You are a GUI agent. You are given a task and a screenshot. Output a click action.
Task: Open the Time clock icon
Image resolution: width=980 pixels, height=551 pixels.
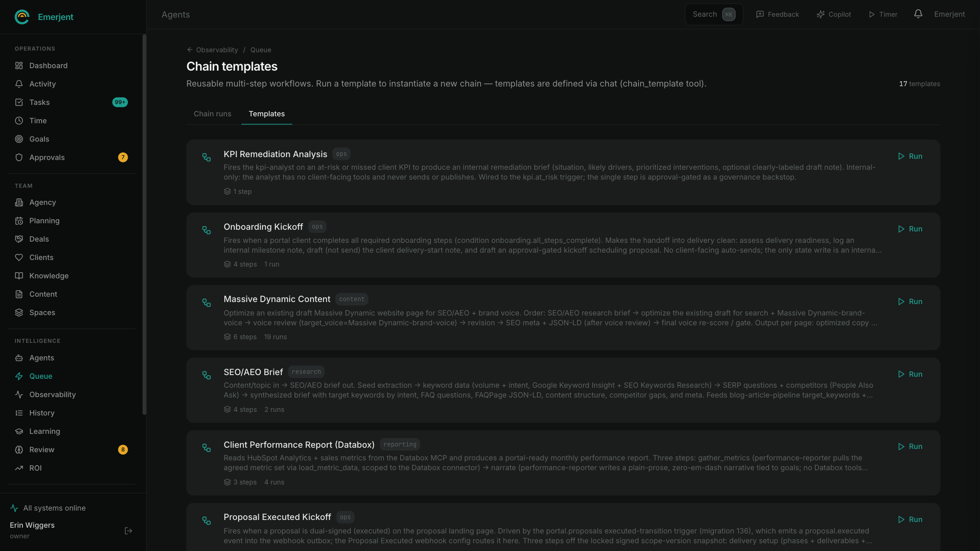coord(19,120)
